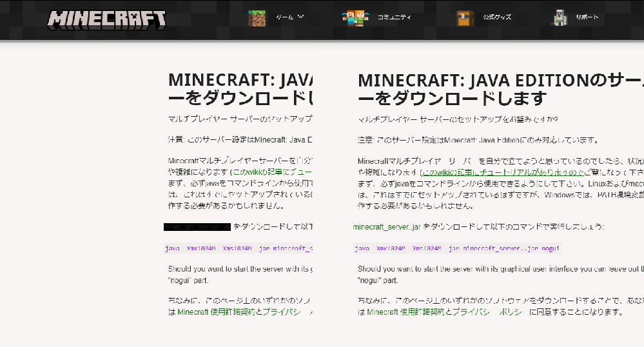Click the Steve and Alex community icon
This screenshot has height=347, width=644.
(x=355, y=17)
